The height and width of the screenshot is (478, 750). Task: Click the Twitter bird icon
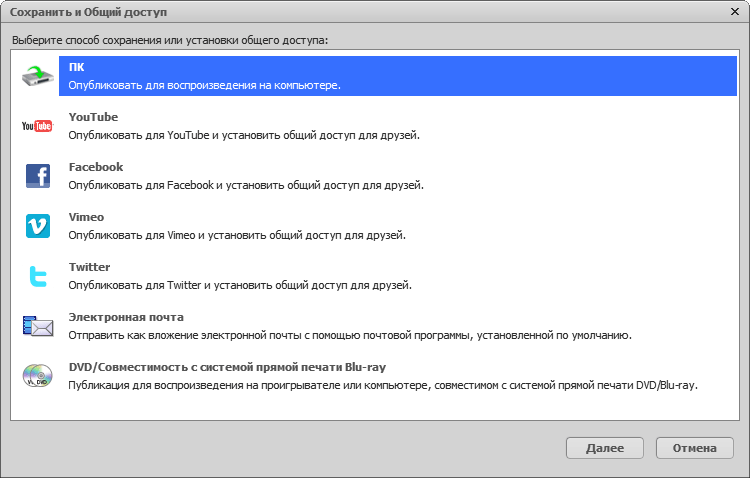click(38, 276)
